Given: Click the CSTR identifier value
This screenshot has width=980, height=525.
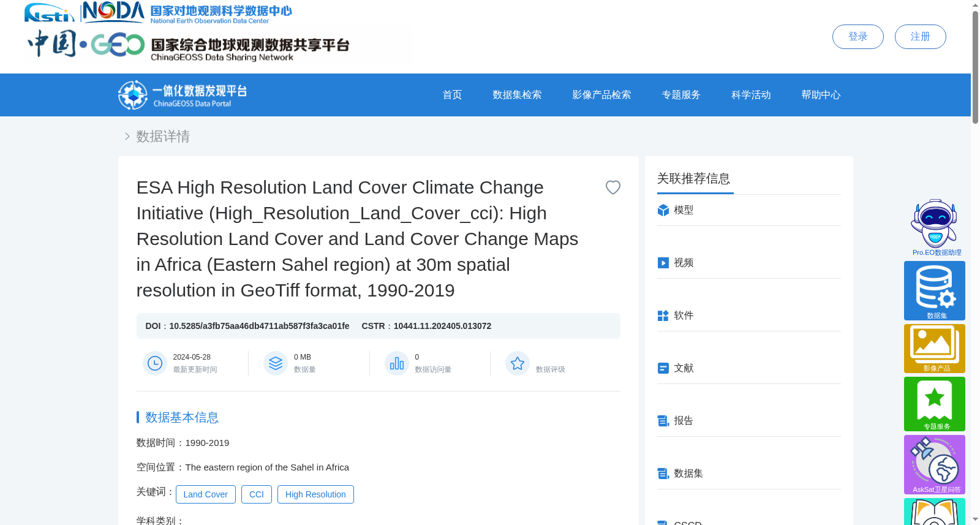Looking at the screenshot, I should (442, 326).
